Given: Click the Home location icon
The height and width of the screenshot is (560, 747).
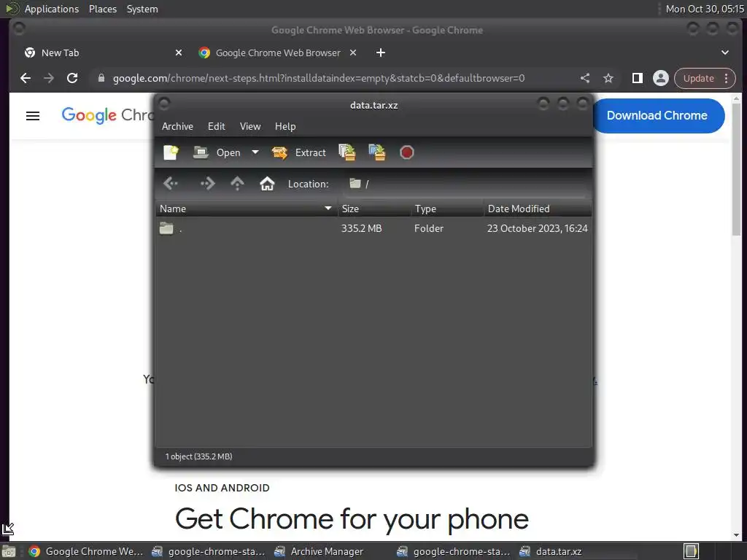Looking at the screenshot, I should pos(267,183).
